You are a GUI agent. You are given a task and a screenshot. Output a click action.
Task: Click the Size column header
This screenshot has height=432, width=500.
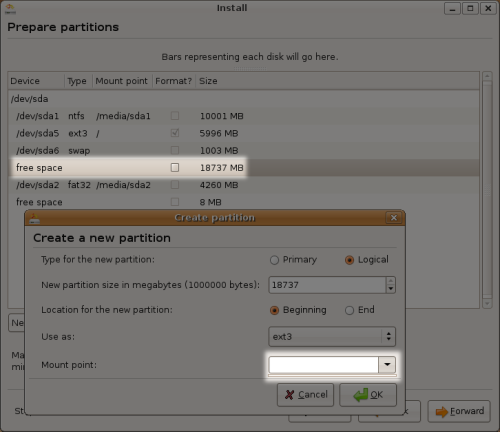208,81
